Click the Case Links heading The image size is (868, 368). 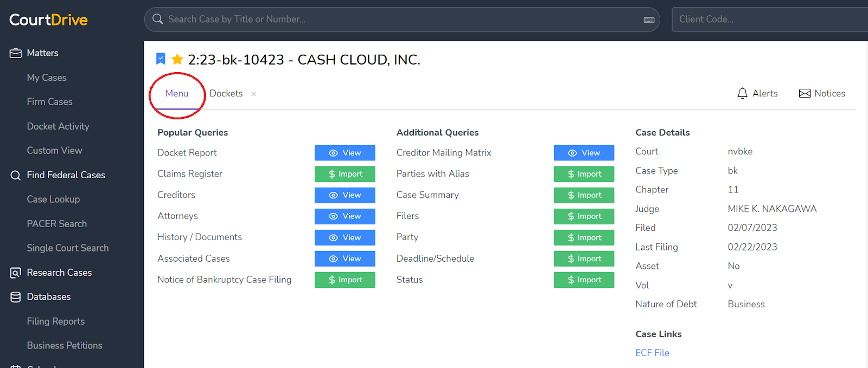pos(659,334)
